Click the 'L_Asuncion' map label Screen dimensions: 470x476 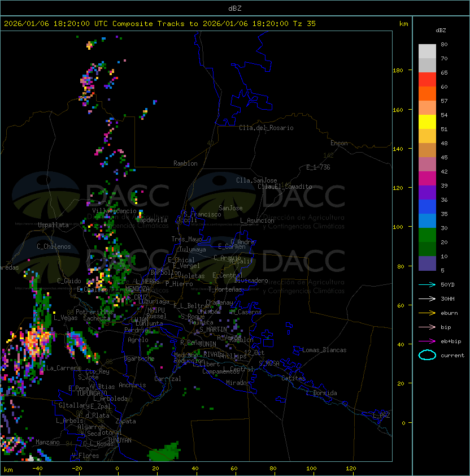(257, 220)
